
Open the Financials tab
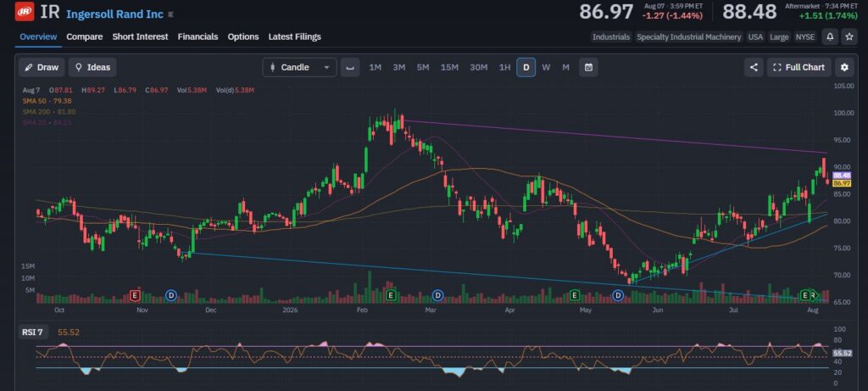point(198,36)
